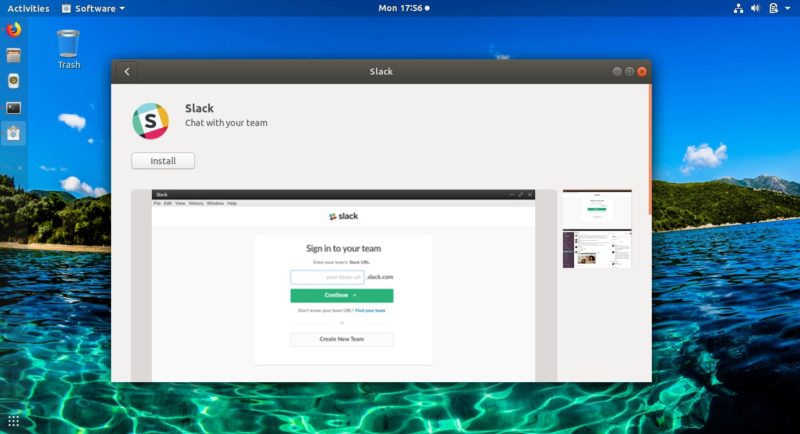
Task: Open Terminal from the dock
Action: click(13, 108)
